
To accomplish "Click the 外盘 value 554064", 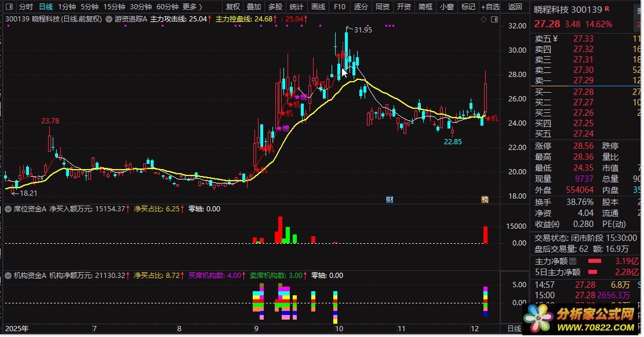I will (580, 190).
